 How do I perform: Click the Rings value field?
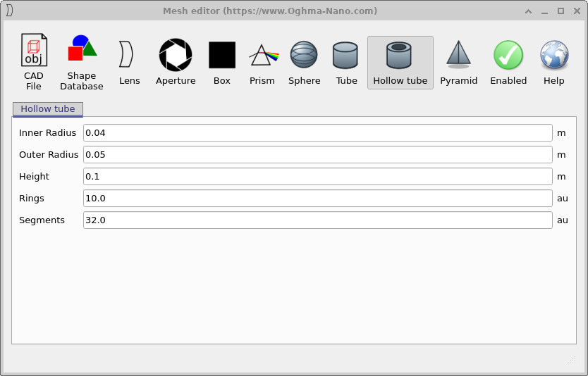tap(317, 199)
